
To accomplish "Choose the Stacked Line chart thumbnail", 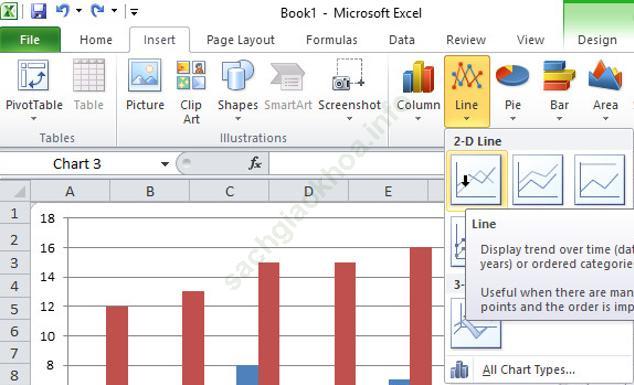I will [537, 180].
